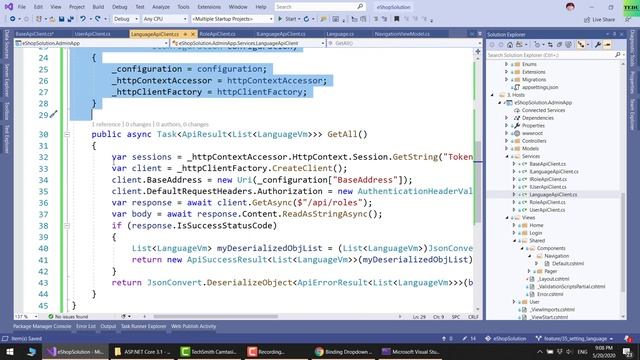Viewport: 640px width, 360px height.
Task: Click No issues found status indicator
Action: coord(68,317)
